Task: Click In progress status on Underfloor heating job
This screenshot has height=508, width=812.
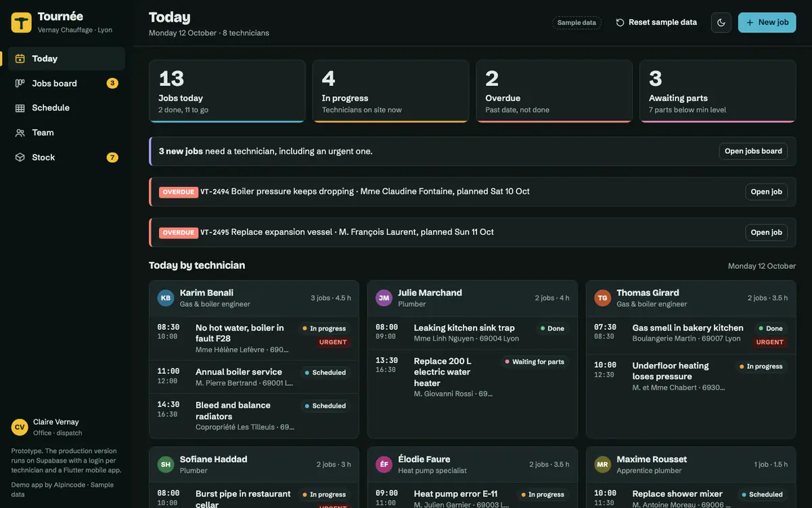Action: (x=761, y=366)
